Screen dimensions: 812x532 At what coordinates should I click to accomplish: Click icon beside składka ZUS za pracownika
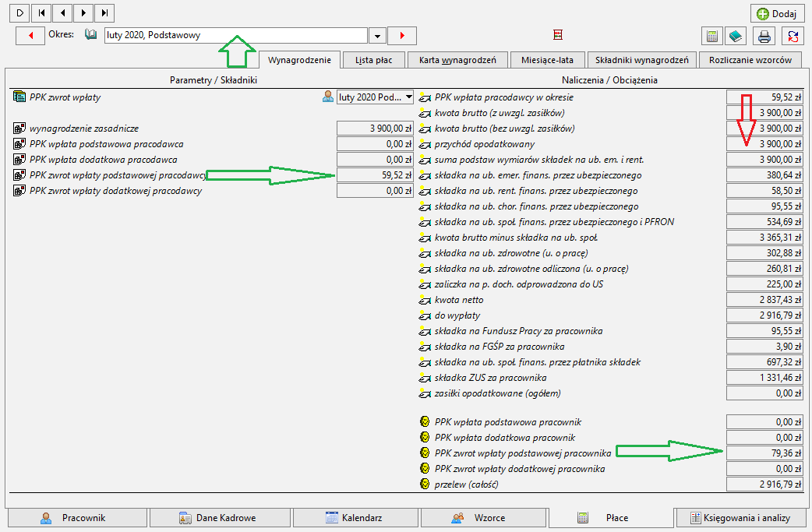pyautogui.click(x=425, y=378)
